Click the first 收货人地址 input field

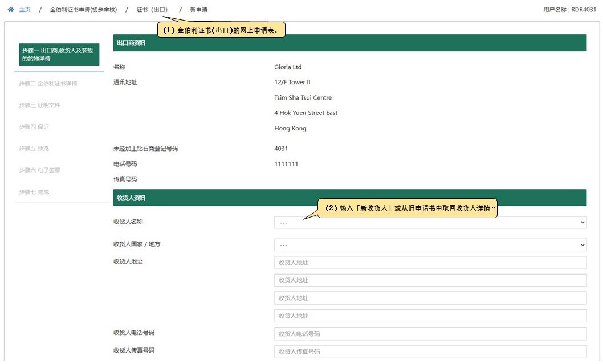coord(430,263)
